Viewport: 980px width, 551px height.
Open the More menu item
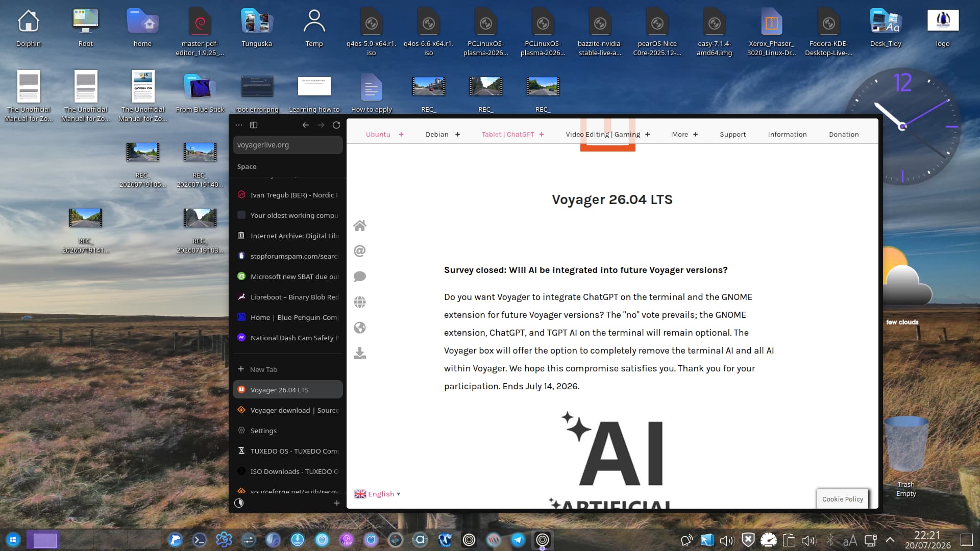(680, 135)
